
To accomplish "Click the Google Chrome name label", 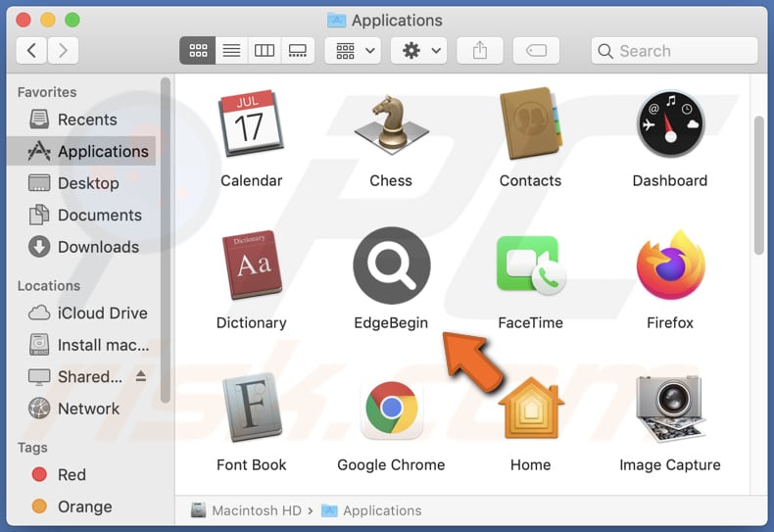I will click(x=391, y=464).
